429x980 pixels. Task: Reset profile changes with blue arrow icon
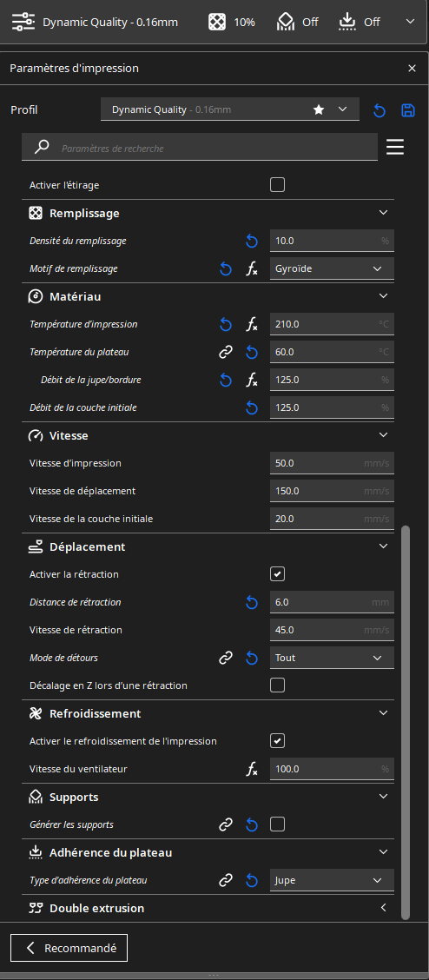click(379, 110)
